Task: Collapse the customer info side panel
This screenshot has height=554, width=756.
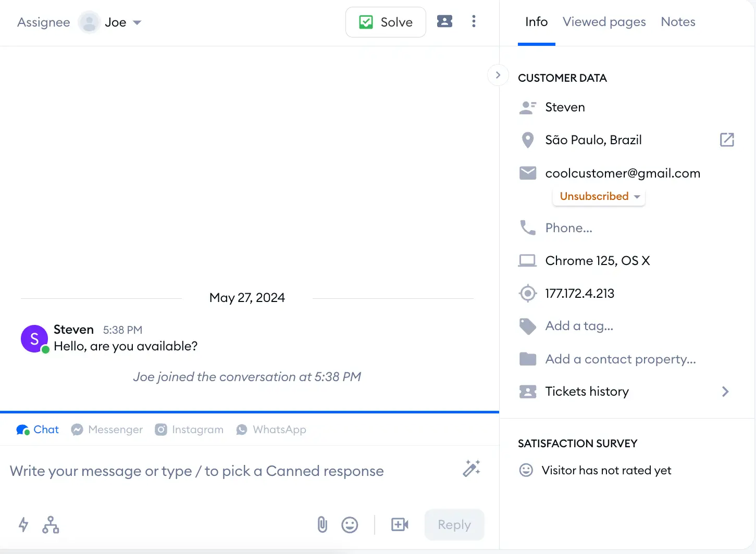Action: point(498,75)
